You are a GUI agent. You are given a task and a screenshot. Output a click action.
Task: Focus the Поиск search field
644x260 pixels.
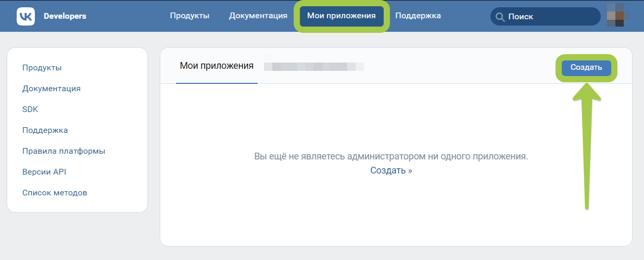coord(546,17)
